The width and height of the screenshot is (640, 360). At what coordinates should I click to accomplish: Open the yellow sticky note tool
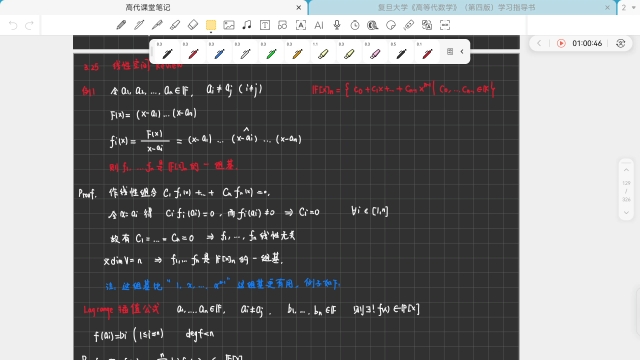tap(211, 25)
